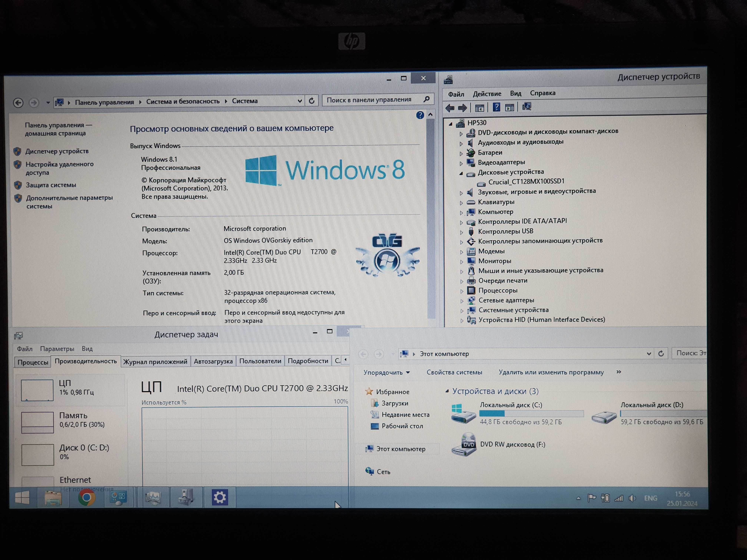The width and height of the screenshot is (747, 560).
Task: Click Refresh icon in Этот компьютер address bar
Action: [661, 353]
